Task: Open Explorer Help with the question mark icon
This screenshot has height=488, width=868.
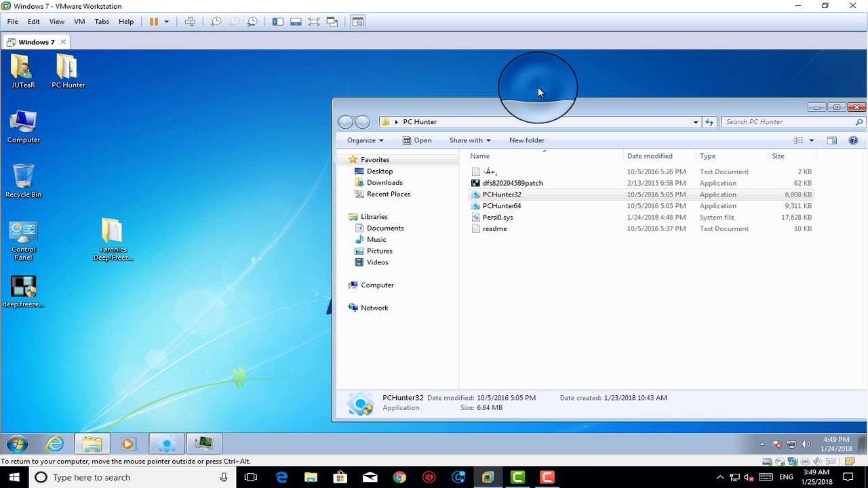Action: click(853, 140)
